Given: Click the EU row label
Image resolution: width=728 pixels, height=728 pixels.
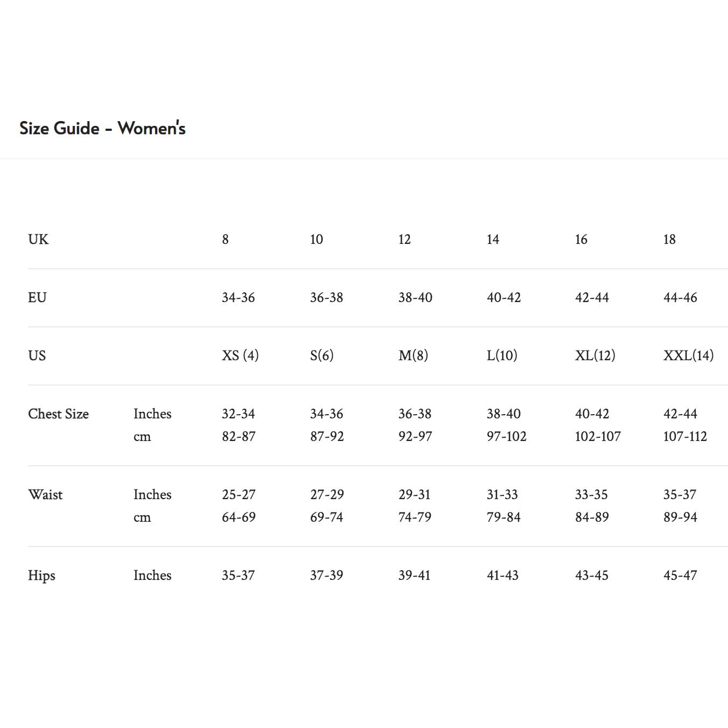Looking at the screenshot, I should point(37,297).
